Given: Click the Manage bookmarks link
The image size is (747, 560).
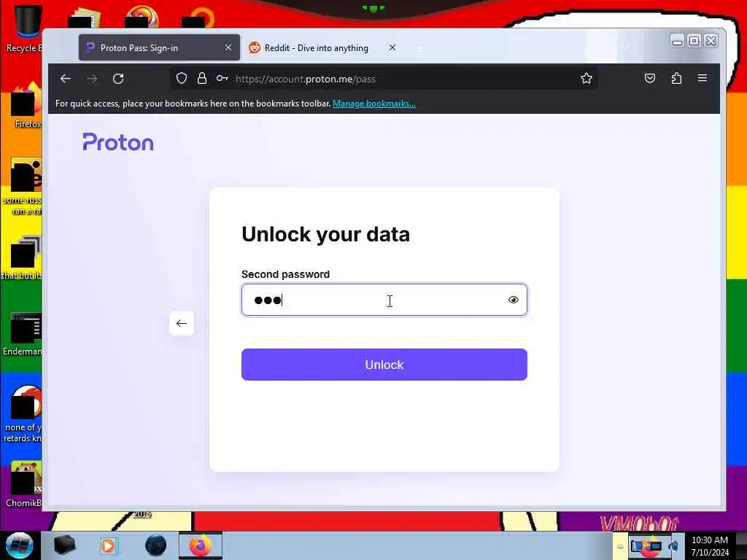Looking at the screenshot, I should 374,104.
